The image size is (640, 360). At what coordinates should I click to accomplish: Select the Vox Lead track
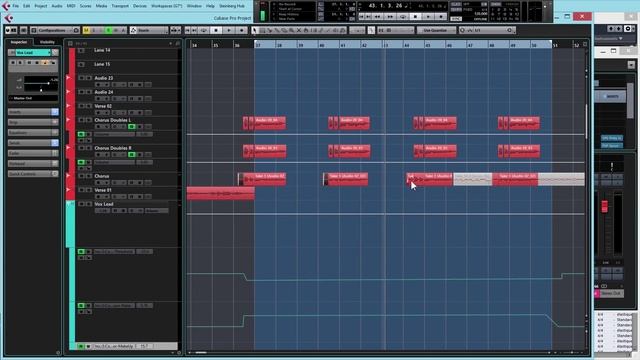(x=104, y=204)
